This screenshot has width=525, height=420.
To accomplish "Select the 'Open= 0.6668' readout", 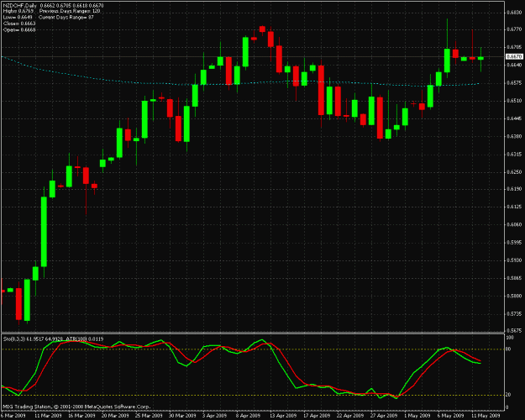I will pos(19,29).
